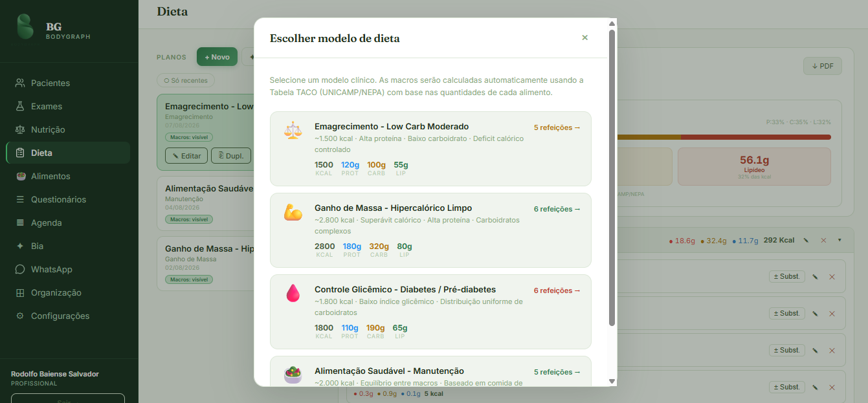Viewport: 868px width, 403px height.
Task: Launch the Bia sparkle assistant
Action: (20, 246)
